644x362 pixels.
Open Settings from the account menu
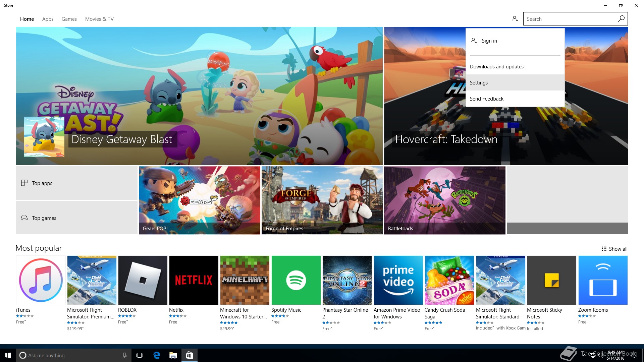click(515, 82)
